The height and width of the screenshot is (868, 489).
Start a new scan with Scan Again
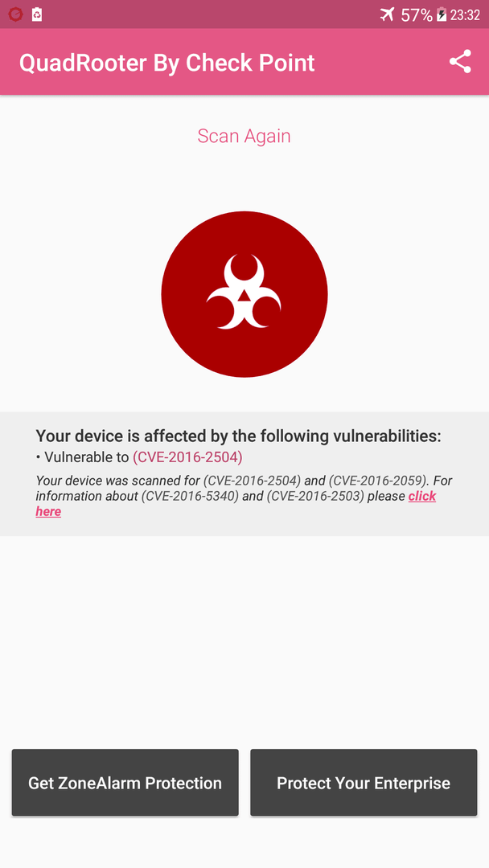point(244,136)
